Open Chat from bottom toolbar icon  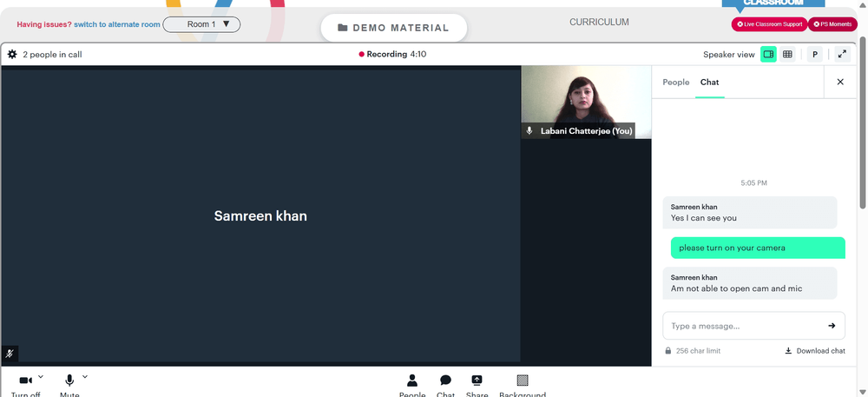[x=445, y=386]
